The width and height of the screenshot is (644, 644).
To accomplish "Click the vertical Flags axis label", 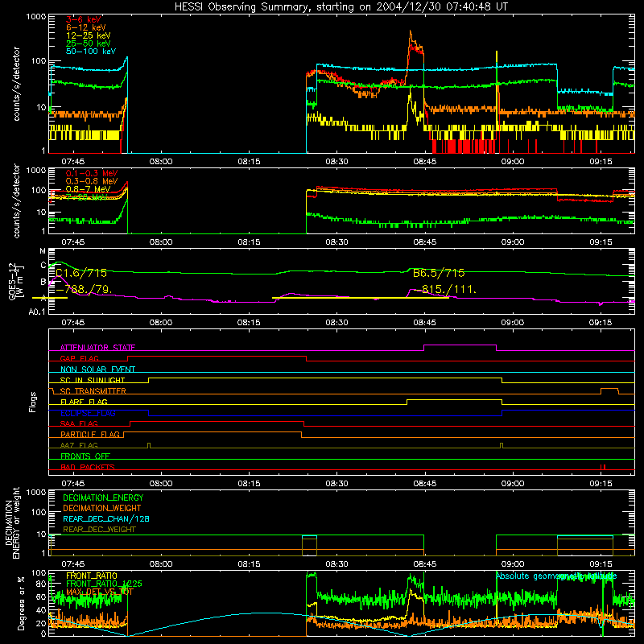I will coord(33,402).
